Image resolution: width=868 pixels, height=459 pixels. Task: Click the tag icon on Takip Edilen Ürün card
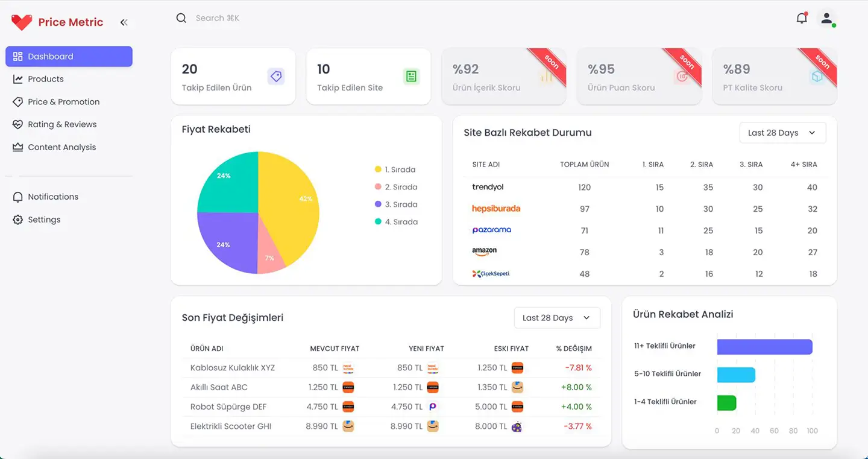pos(276,76)
